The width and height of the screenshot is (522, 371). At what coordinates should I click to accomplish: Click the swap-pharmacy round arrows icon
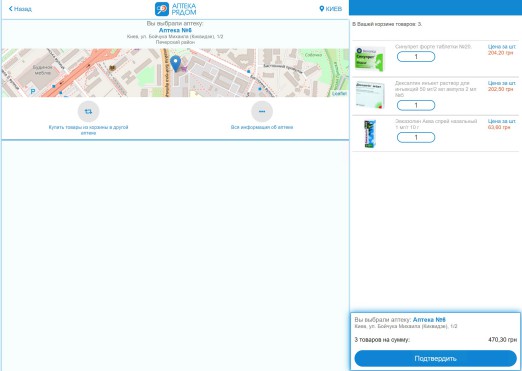point(88,111)
